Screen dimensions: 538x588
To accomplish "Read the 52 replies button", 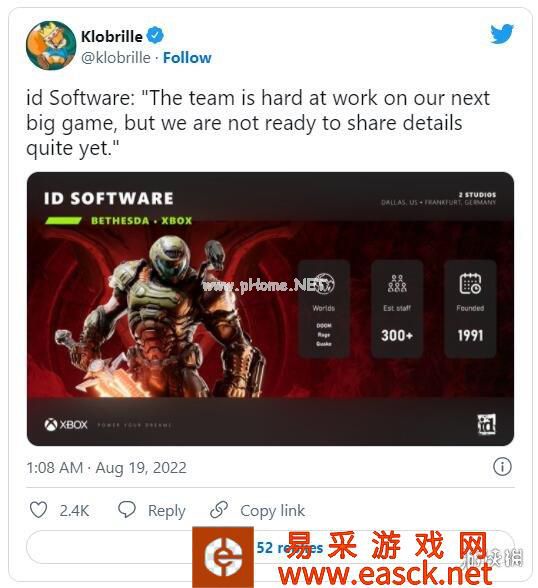I will (270, 547).
